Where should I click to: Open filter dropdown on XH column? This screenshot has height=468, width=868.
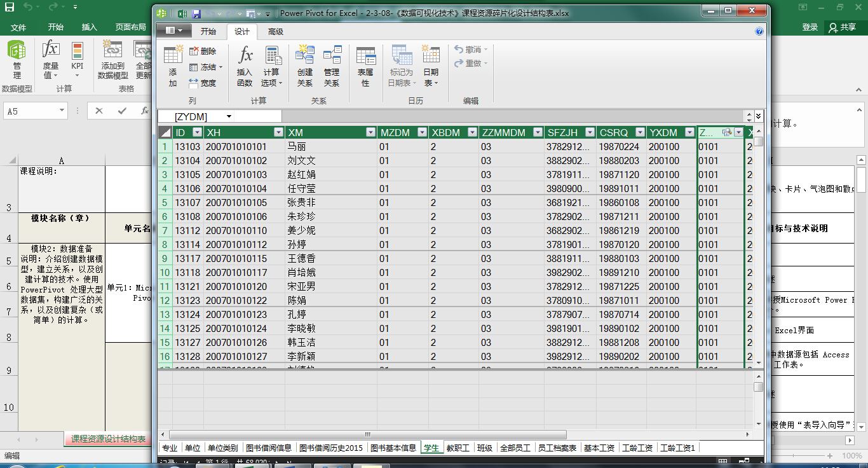point(278,132)
